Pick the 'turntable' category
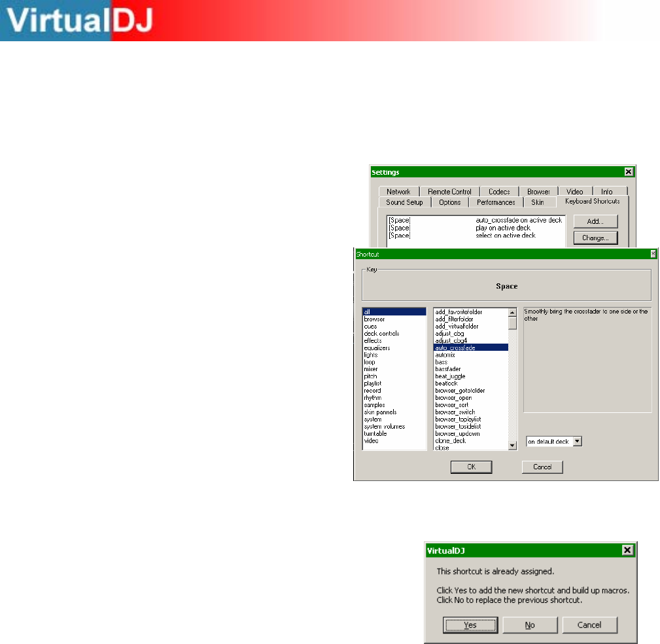Screen dimensions: 660x644 click(394, 434)
